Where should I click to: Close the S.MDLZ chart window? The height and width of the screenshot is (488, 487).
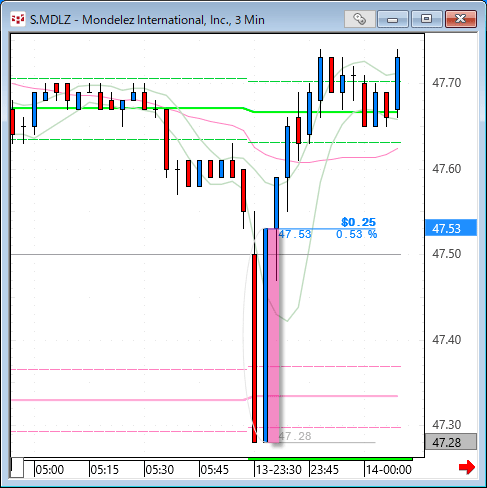click(x=461, y=19)
